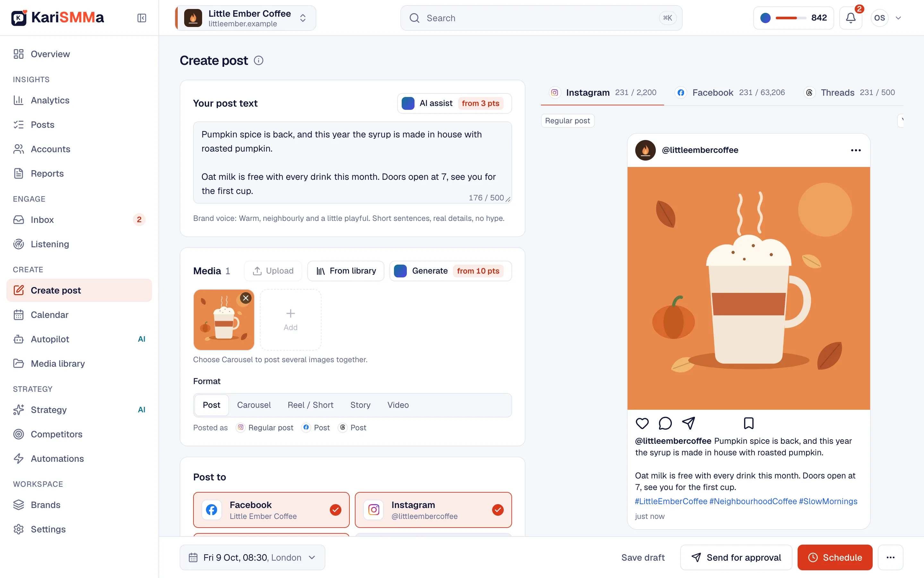Click the Create post info icon
This screenshot has height=578, width=924.
pos(259,60)
